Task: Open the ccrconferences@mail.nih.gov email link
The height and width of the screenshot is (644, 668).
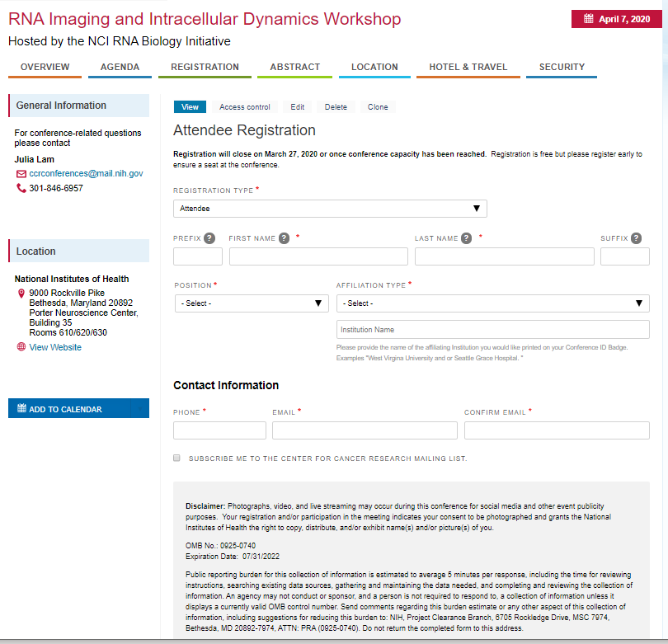Action: coord(86,174)
